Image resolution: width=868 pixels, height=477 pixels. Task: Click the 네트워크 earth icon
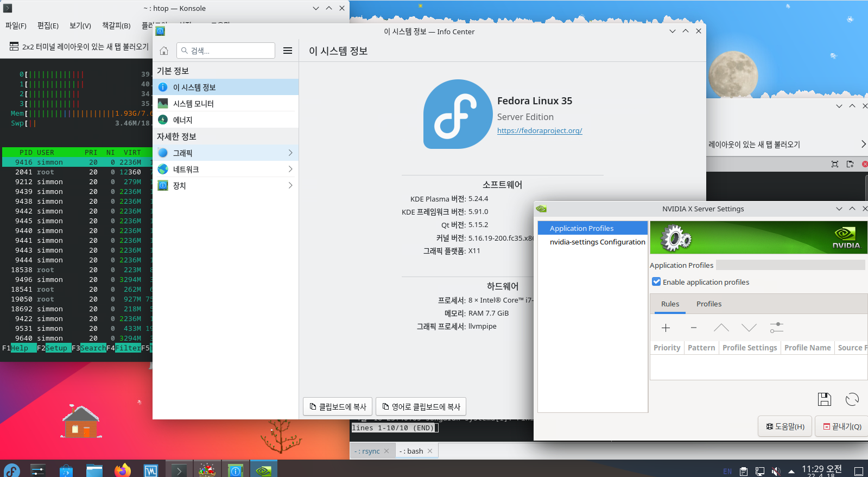pyautogui.click(x=163, y=169)
